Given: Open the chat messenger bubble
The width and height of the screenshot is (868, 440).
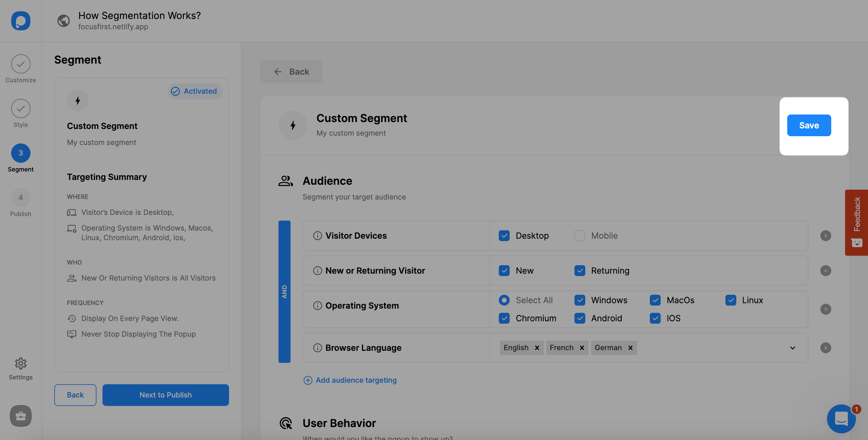Looking at the screenshot, I should click(841, 419).
